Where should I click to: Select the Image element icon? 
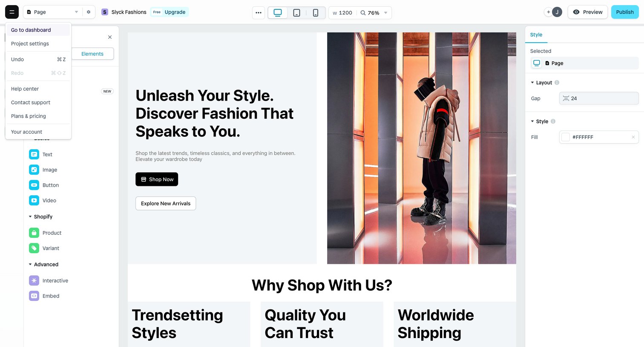[x=34, y=170]
